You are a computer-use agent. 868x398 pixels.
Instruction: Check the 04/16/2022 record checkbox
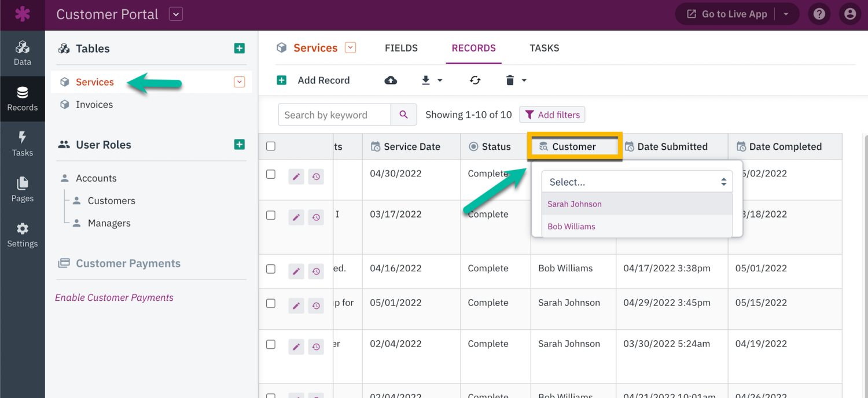coord(271,269)
